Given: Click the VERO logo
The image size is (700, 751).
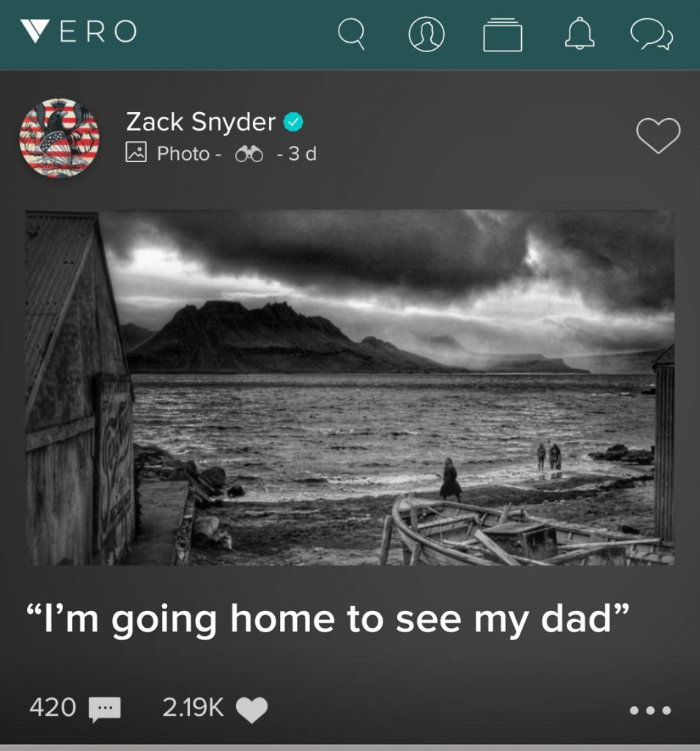Looking at the screenshot, I should pos(79,32).
